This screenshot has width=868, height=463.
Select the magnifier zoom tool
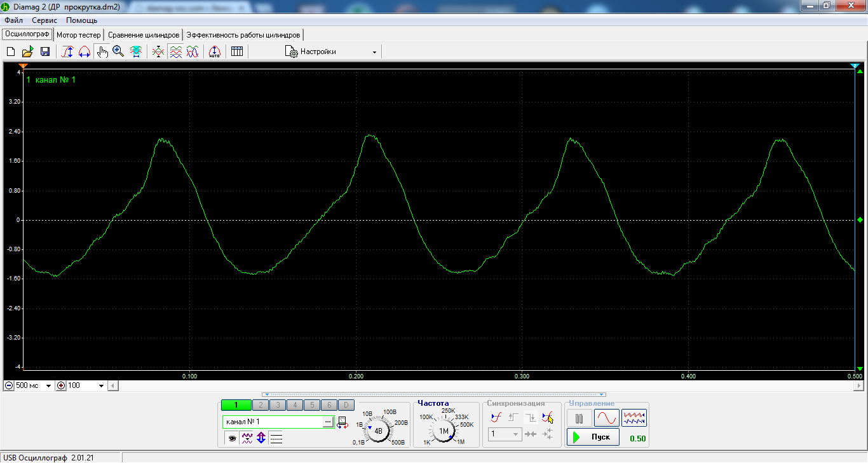pyautogui.click(x=118, y=52)
